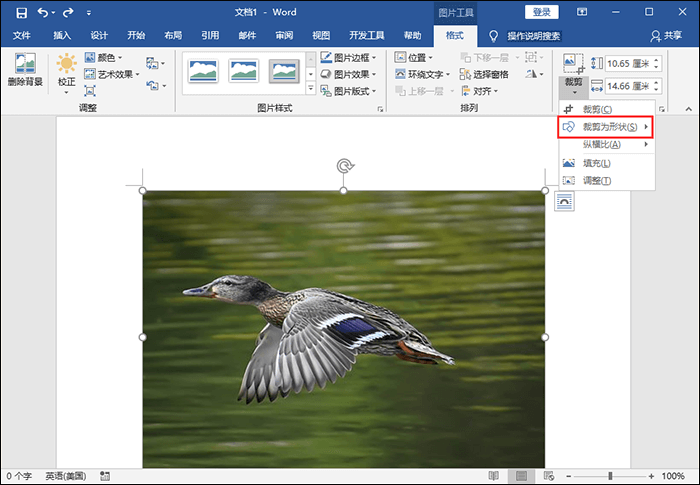Switch to the 审阅 review tab

coord(284,36)
